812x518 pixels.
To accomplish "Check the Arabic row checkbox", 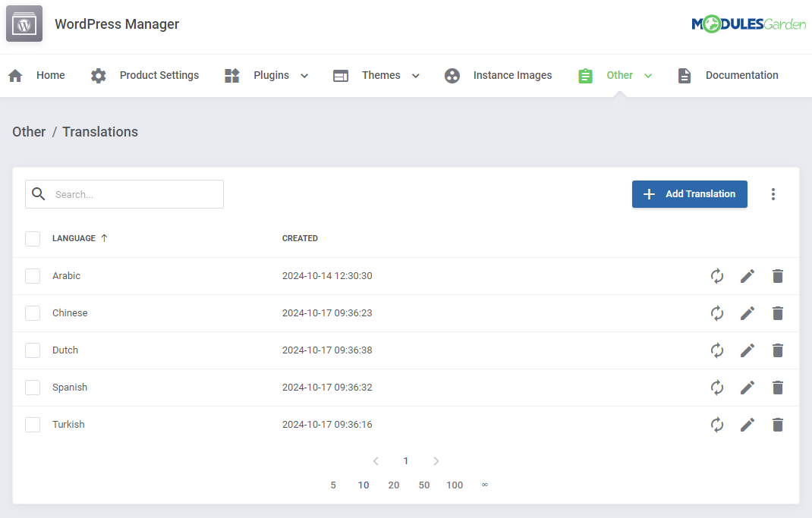I will tap(33, 276).
